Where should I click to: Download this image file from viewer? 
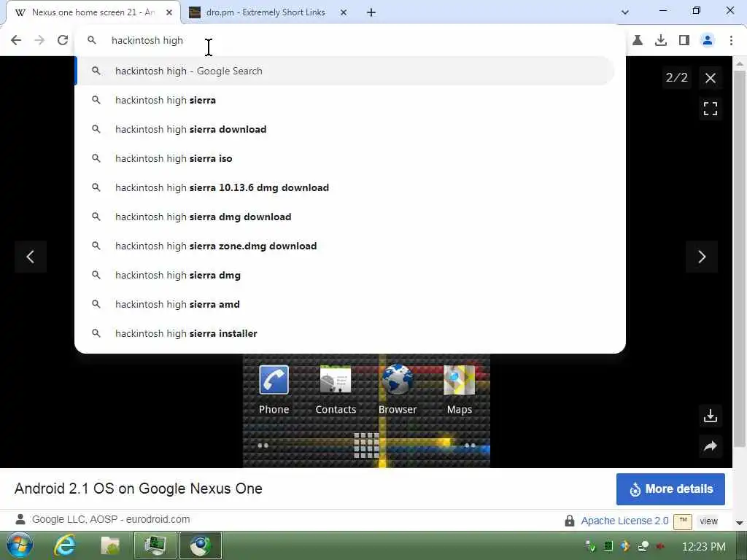[x=711, y=416]
